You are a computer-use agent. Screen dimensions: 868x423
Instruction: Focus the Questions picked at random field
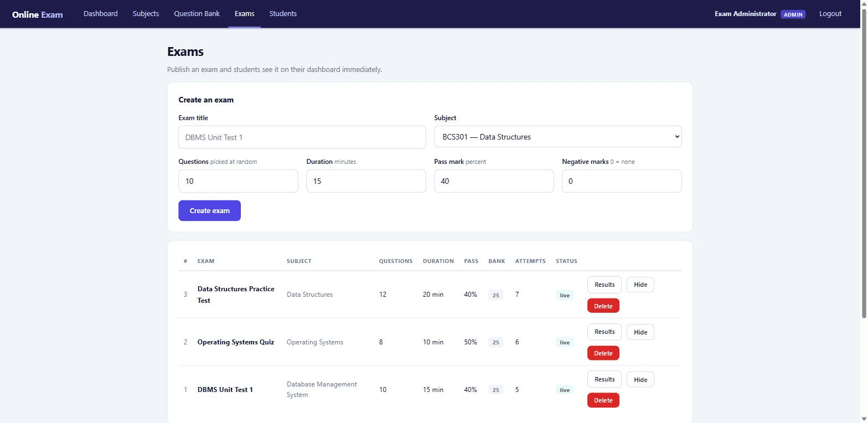click(238, 181)
